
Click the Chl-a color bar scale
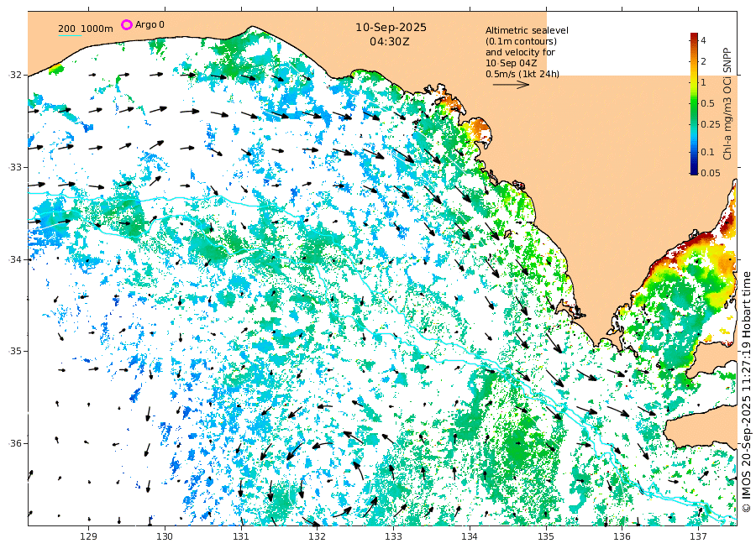click(694, 103)
